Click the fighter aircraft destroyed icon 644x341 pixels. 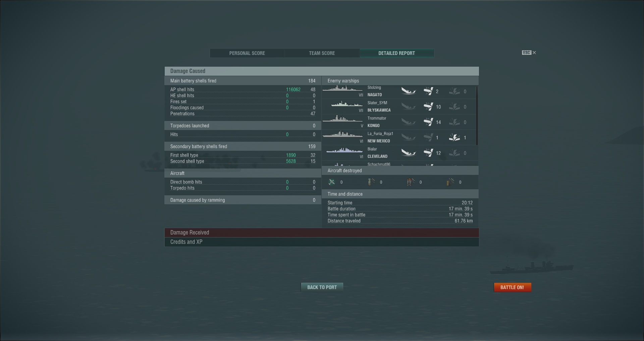pyautogui.click(x=332, y=182)
